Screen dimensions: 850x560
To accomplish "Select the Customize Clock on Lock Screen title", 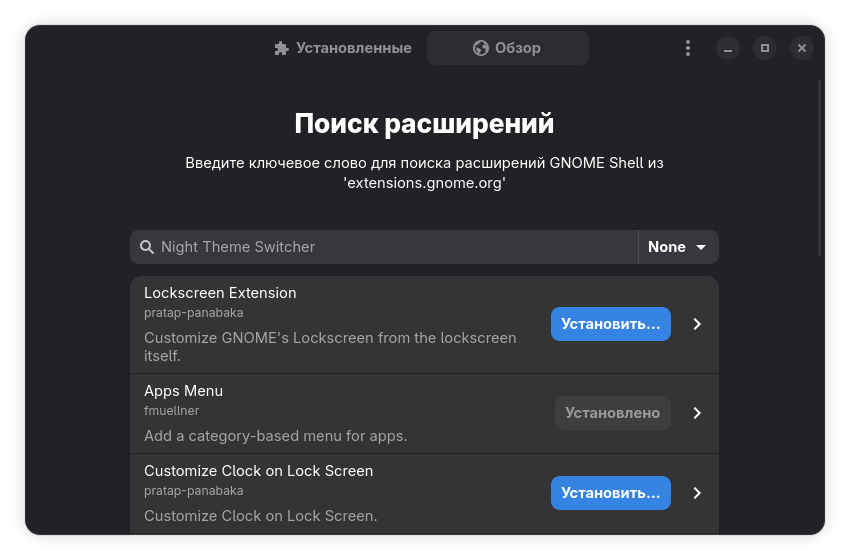I will tap(259, 471).
